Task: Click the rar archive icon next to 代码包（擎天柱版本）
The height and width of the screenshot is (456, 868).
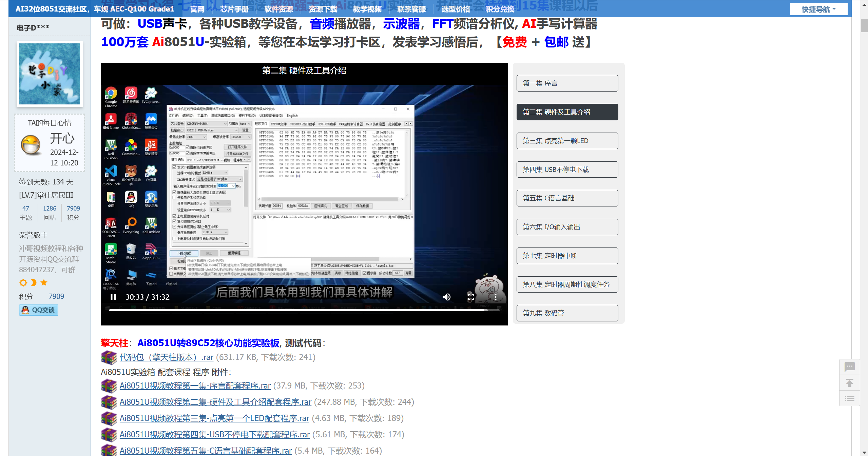Action: click(x=109, y=357)
